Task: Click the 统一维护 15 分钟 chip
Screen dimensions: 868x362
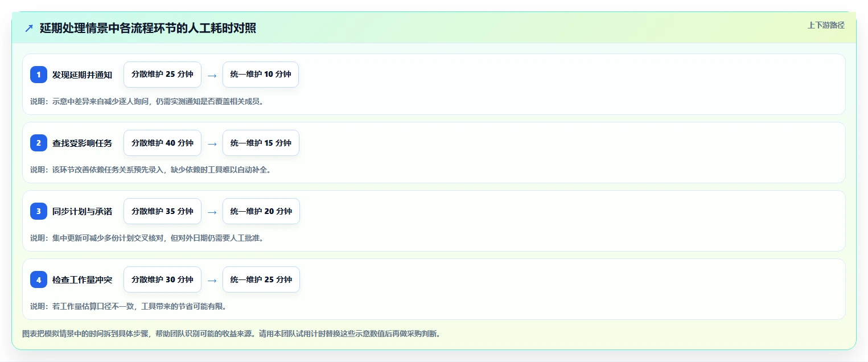Action: [x=261, y=143]
